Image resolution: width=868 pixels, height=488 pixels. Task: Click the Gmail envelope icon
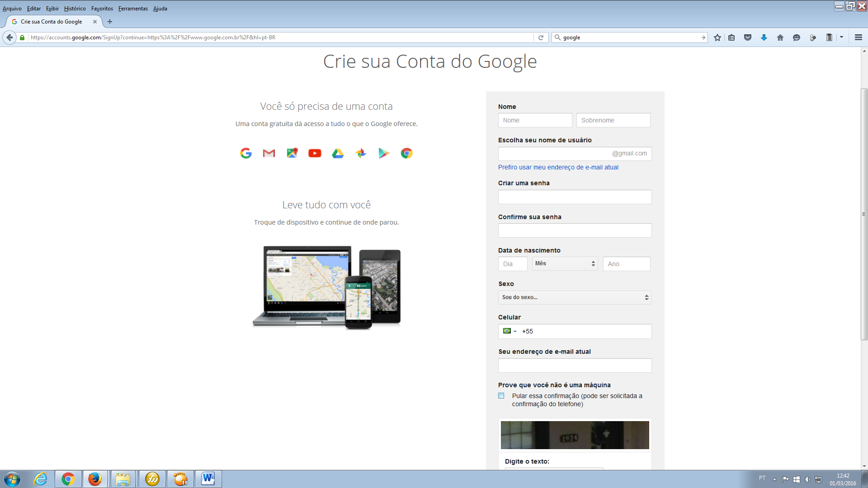point(269,153)
